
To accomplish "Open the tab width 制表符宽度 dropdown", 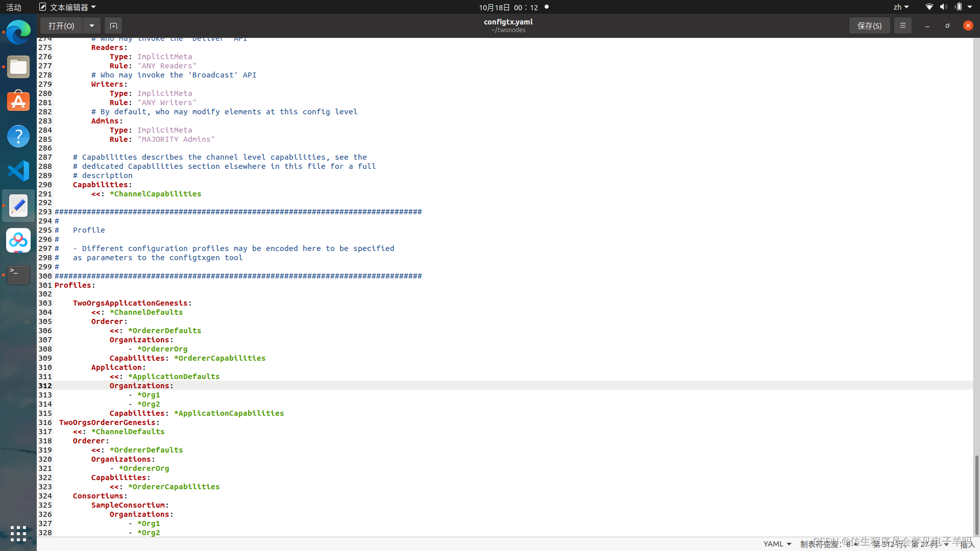I will [829, 544].
